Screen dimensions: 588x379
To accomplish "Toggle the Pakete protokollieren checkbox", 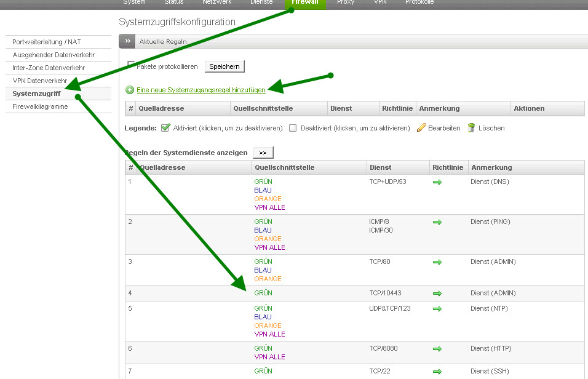I will [x=131, y=65].
